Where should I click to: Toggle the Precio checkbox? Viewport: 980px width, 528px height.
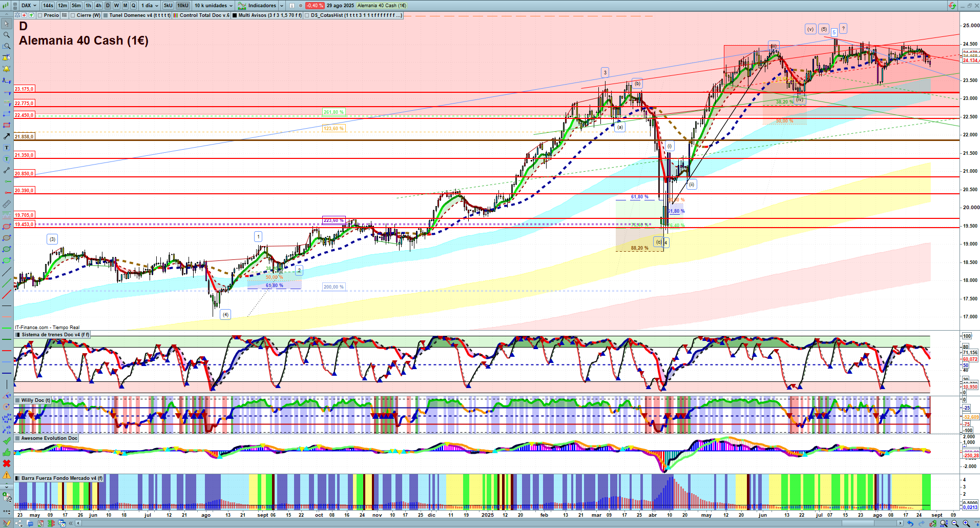(x=40, y=15)
